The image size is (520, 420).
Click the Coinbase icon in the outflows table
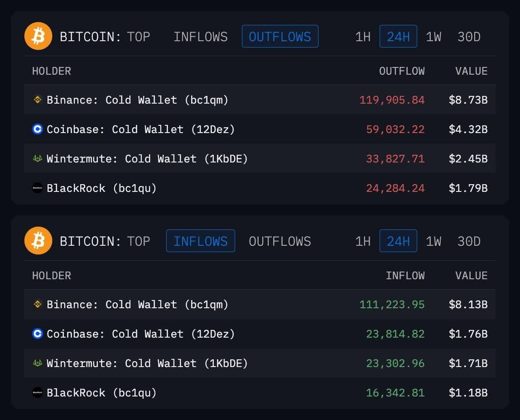[38, 129]
